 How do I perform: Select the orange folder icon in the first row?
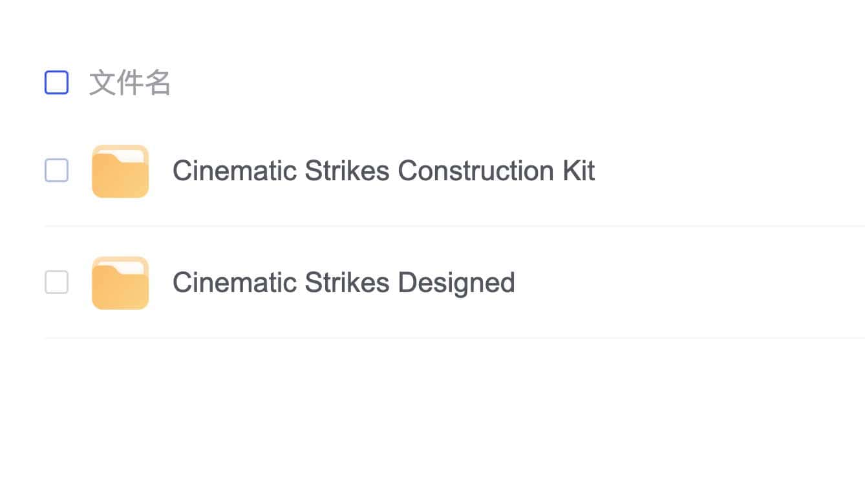coord(120,171)
